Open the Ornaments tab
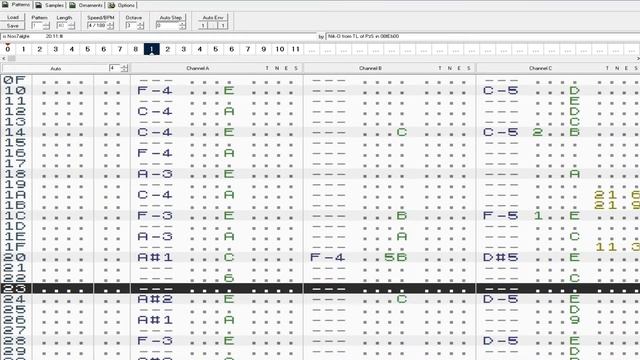 (86, 5)
